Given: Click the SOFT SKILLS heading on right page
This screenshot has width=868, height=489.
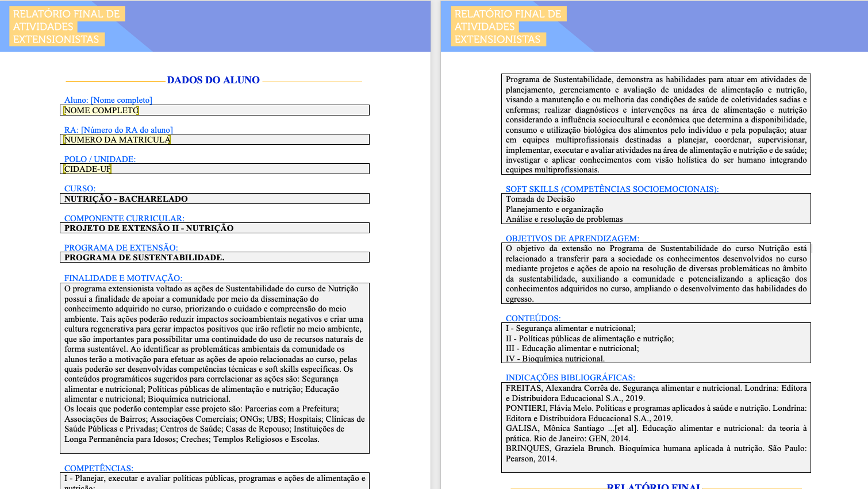Looking at the screenshot, I should [x=612, y=189].
